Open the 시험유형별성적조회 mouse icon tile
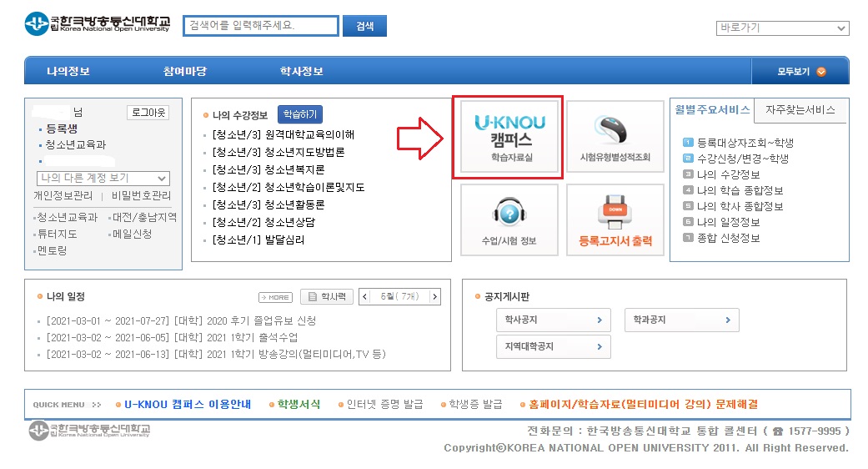 tap(615, 137)
